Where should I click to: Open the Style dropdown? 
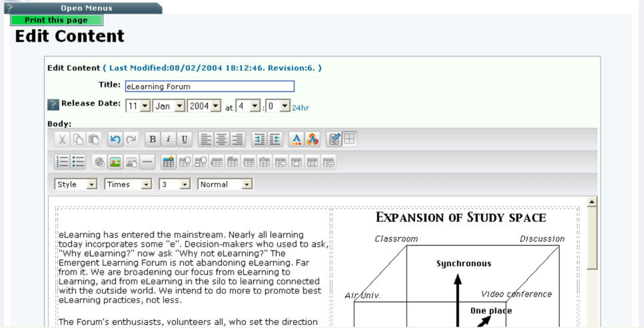tap(76, 184)
